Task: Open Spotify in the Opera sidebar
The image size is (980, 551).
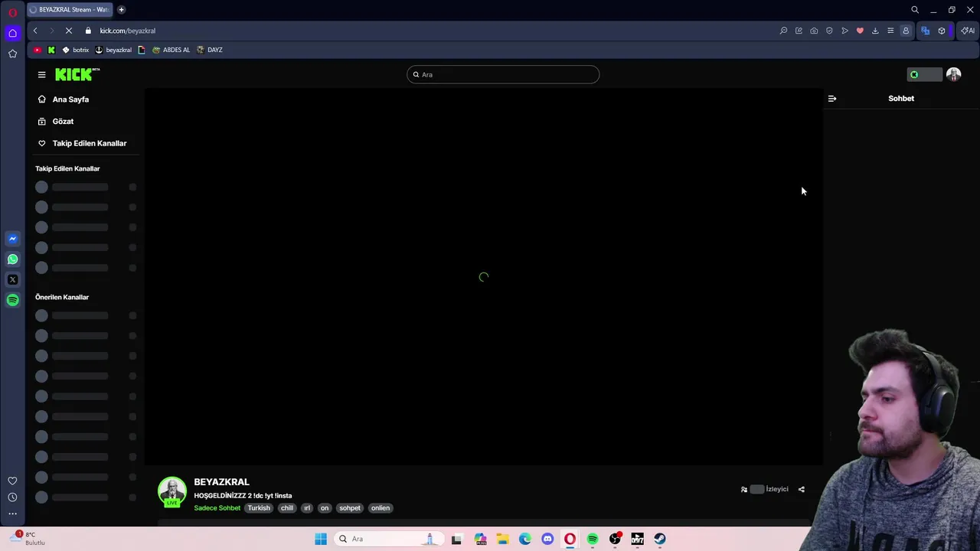Action: (x=12, y=300)
